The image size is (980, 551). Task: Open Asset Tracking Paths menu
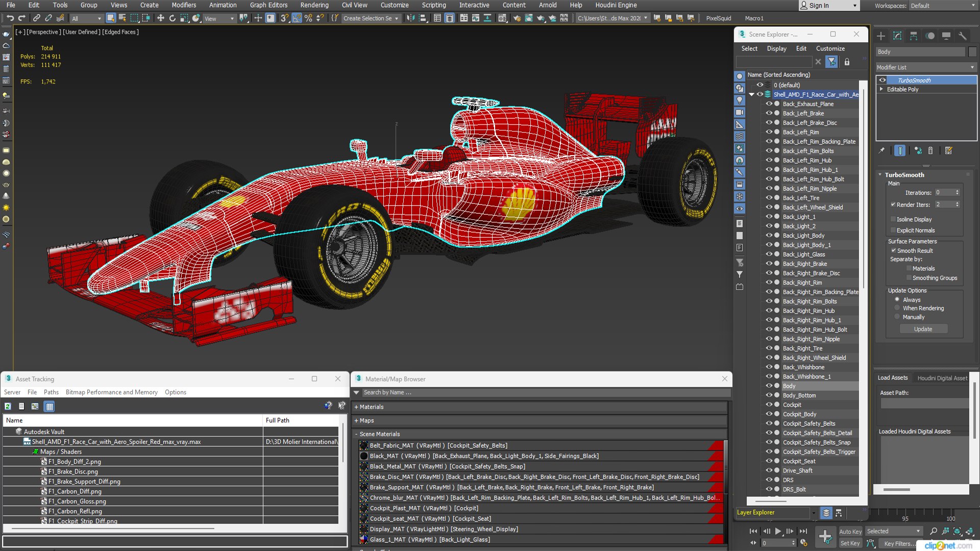(51, 392)
